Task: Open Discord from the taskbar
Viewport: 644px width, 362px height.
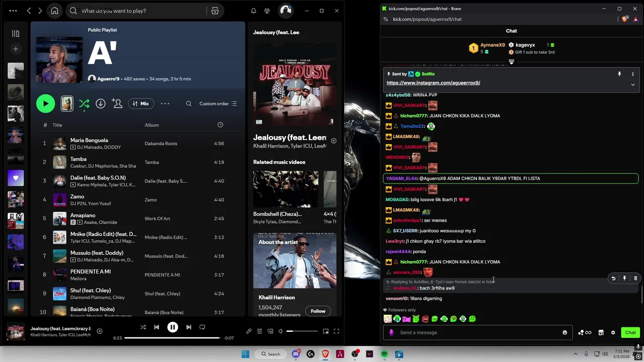Action: [x=296, y=354]
